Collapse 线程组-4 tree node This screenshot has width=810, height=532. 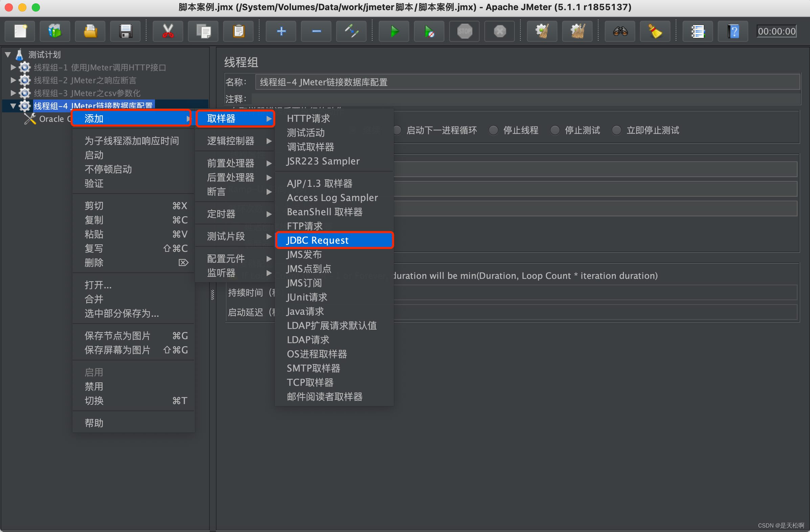[x=13, y=106]
